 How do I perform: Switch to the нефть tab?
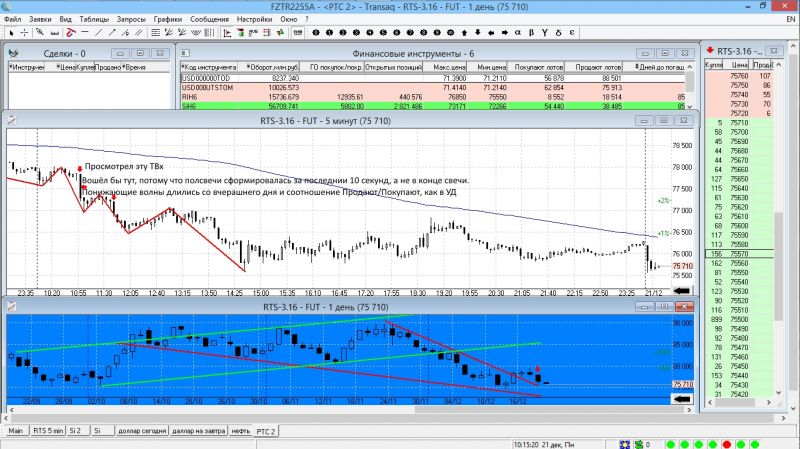pos(240,431)
